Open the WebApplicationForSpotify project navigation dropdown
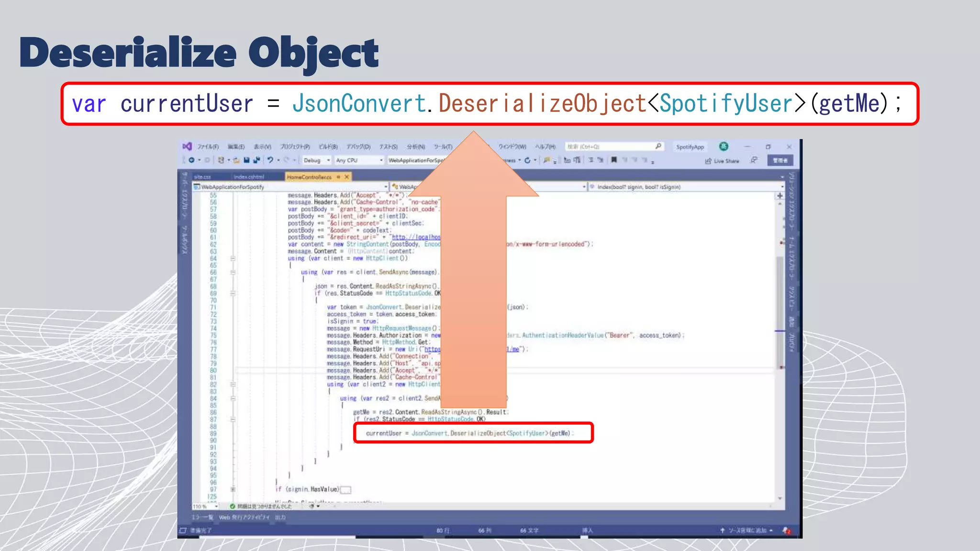This screenshot has width=980, height=551. pyautogui.click(x=290, y=187)
